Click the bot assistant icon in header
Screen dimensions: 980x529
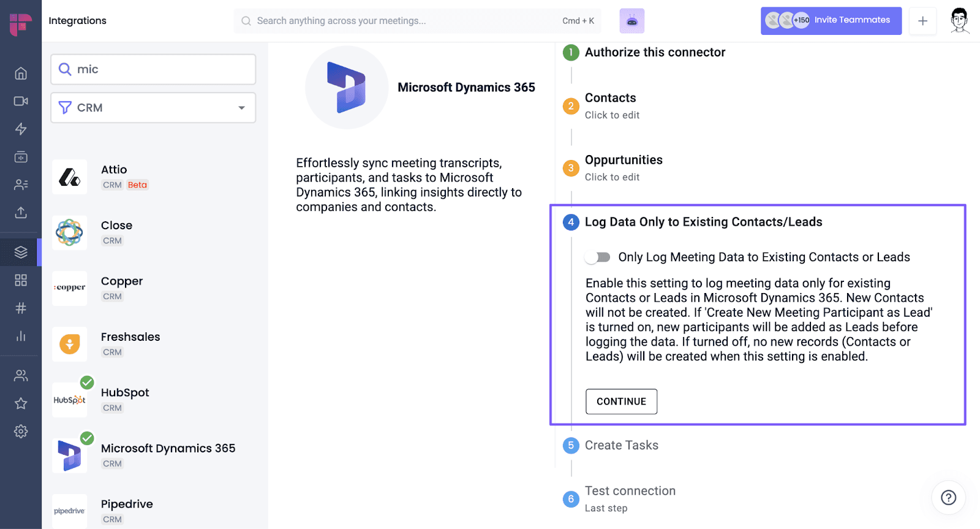[632, 21]
